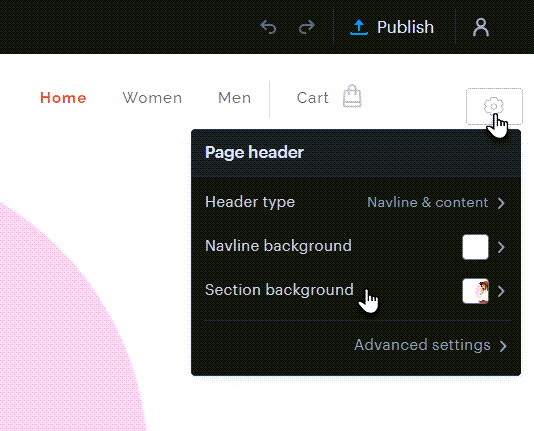This screenshot has height=431, width=534.
Task: Open the user account profile icon
Action: 481,28
